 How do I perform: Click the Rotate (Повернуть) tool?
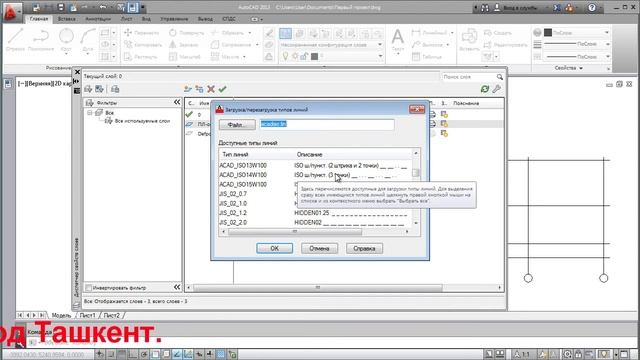click(186, 33)
